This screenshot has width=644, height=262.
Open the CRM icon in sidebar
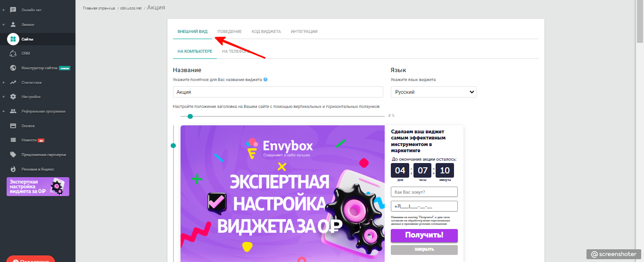(x=13, y=53)
